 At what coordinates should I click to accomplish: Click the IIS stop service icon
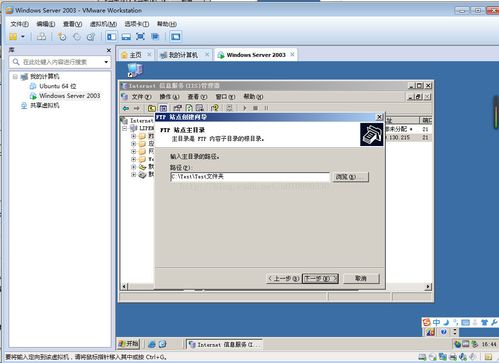pyautogui.click(x=255, y=108)
